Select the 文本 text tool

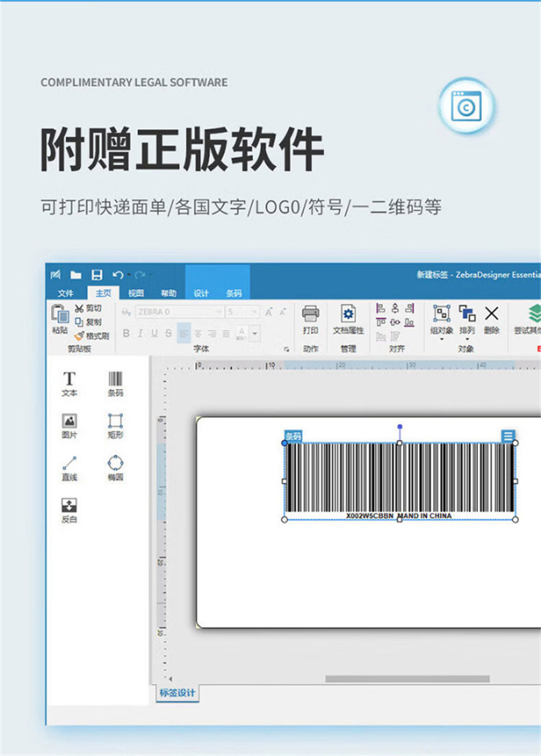pos(69,384)
